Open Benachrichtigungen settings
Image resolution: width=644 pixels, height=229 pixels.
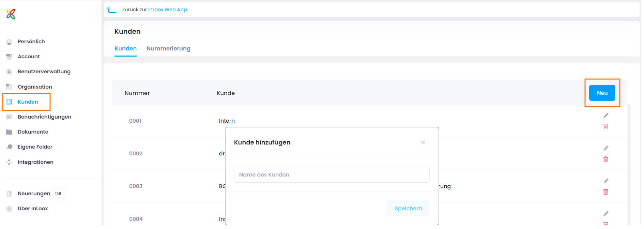click(44, 117)
